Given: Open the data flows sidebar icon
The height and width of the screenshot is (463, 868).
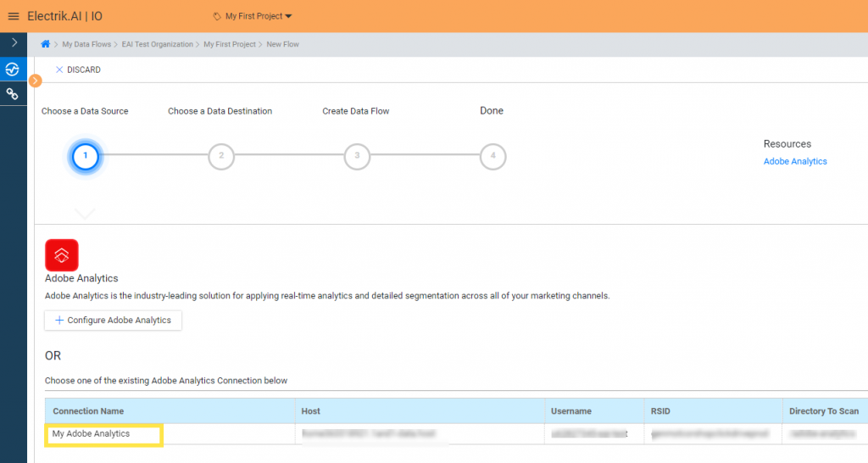Looking at the screenshot, I should click(x=12, y=70).
